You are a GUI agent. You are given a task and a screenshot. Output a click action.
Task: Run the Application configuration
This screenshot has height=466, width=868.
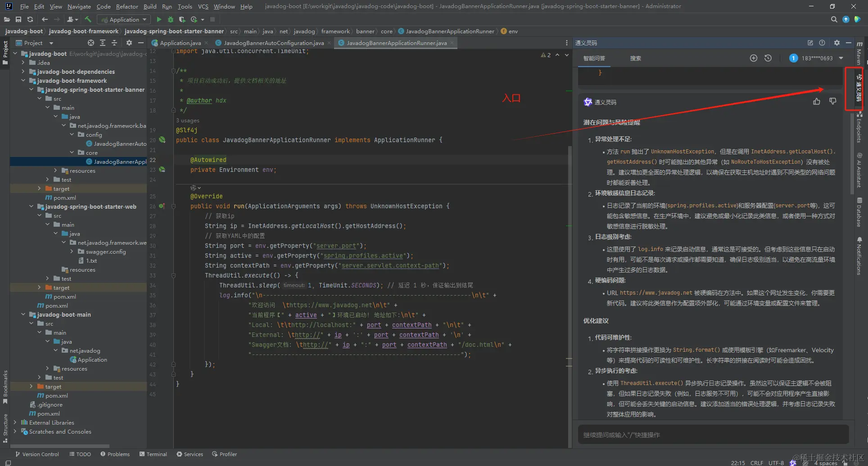tap(159, 19)
